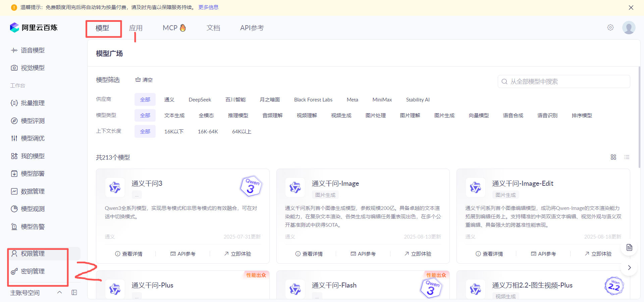The image size is (644, 302).
Task: Click the 通义千问-Image model logo
Action: (295, 187)
